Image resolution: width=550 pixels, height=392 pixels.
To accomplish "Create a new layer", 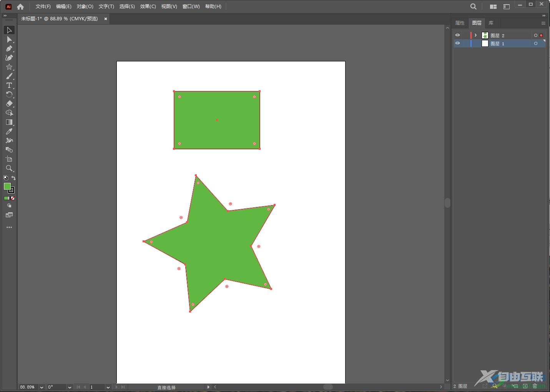I will click(525, 386).
